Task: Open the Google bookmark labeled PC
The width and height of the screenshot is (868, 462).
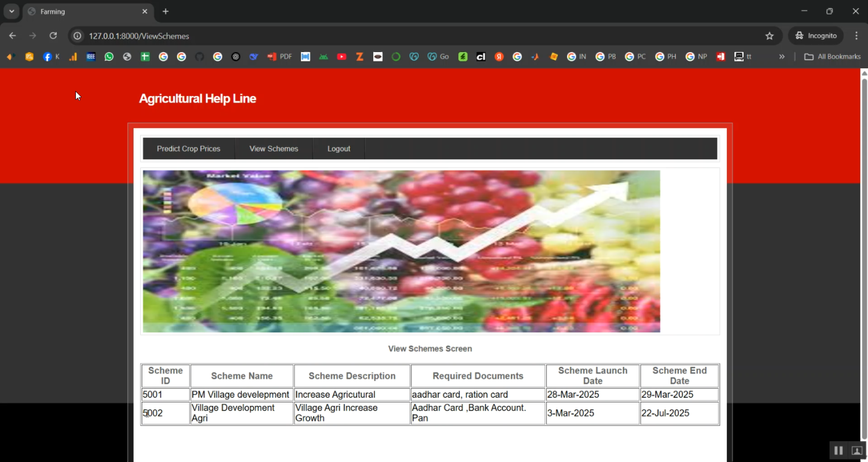Action: [635, 57]
